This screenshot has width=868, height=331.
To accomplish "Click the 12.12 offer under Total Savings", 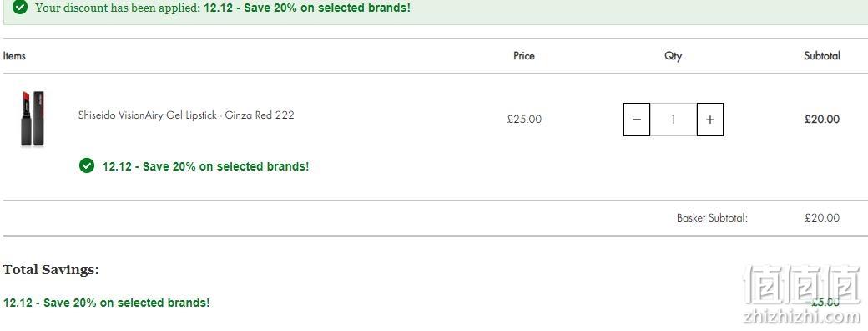I will (106, 303).
